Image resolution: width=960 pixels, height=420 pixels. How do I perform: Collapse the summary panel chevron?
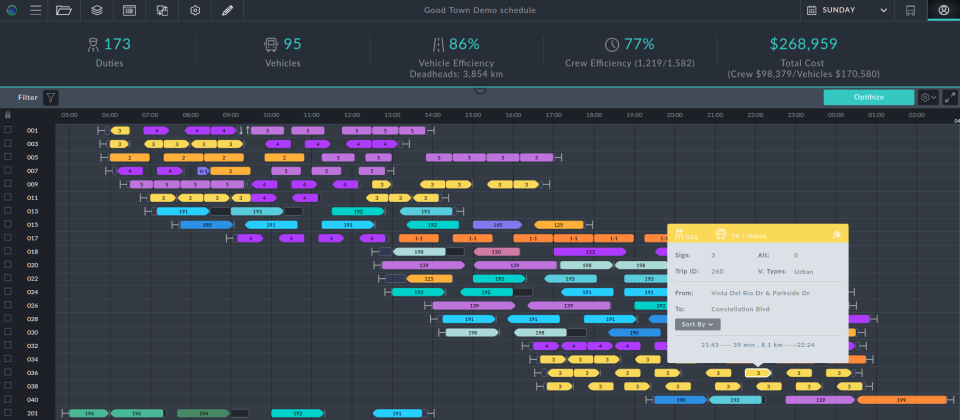pyautogui.click(x=480, y=91)
